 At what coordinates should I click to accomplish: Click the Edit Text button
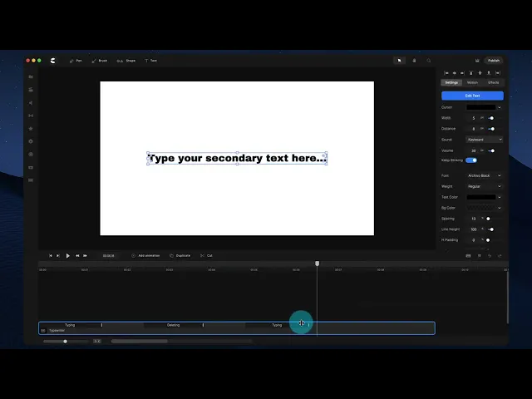(x=472, y=96)
